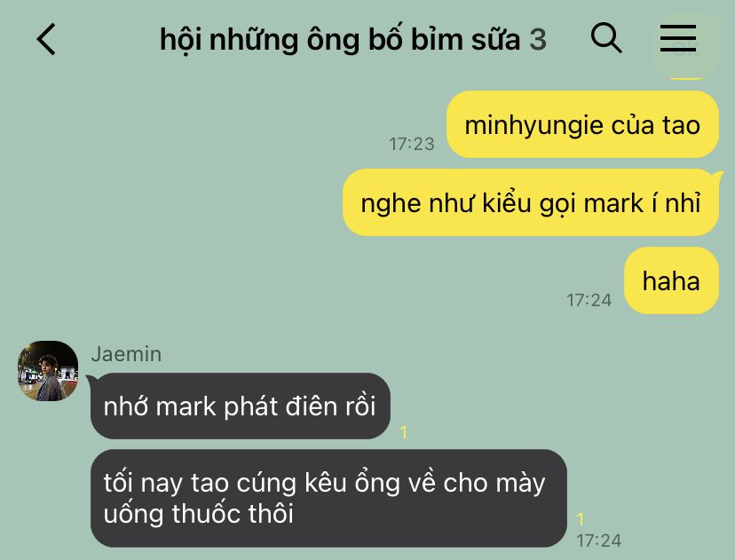Select the 'minhyungie của tao' message bubble

pos(582,124)
